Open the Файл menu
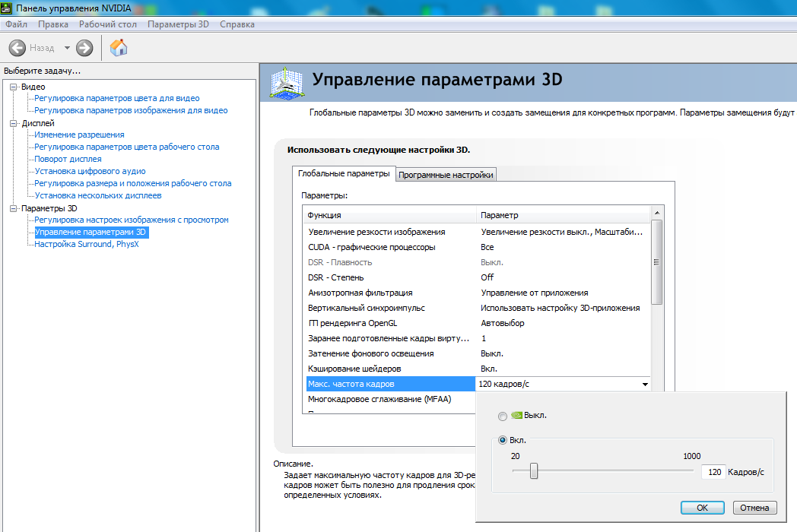 pos(16,24)
